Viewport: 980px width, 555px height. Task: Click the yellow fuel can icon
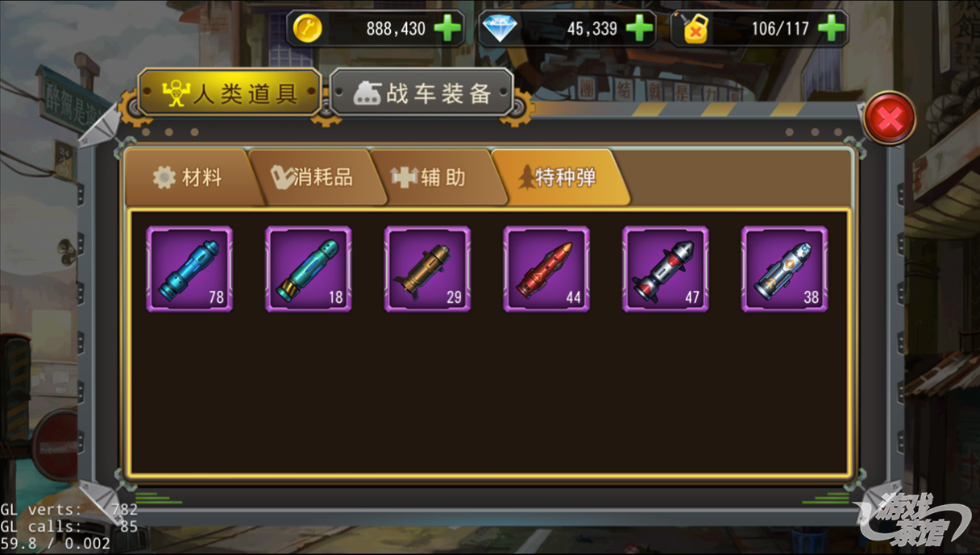pyautogui.click(x=693, y=29)
